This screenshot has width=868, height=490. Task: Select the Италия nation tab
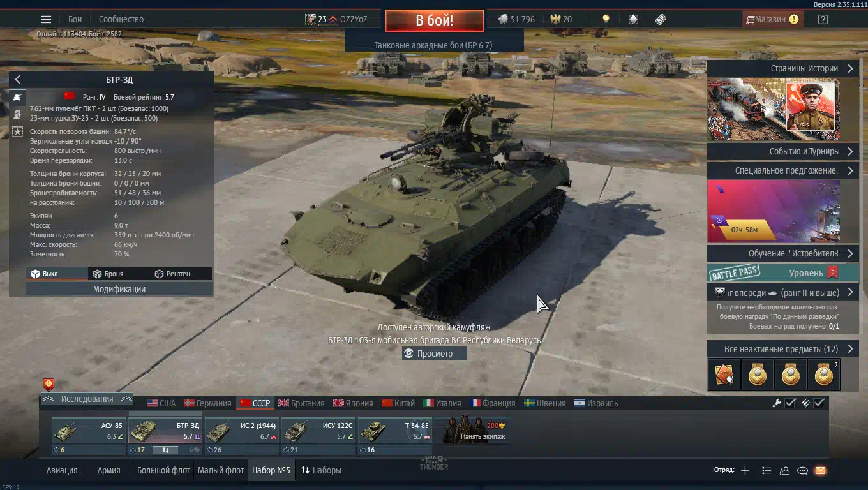[x=442, y=403]
